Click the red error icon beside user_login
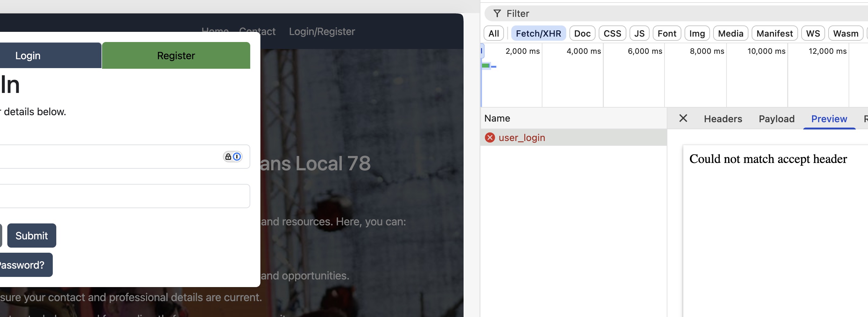 click(x=490, y=137)
